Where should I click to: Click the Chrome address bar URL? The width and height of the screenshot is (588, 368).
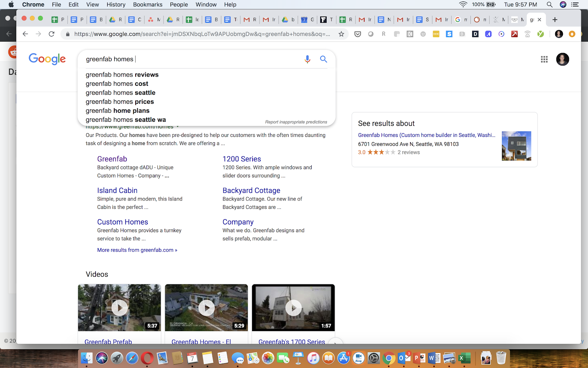[202, 34]
